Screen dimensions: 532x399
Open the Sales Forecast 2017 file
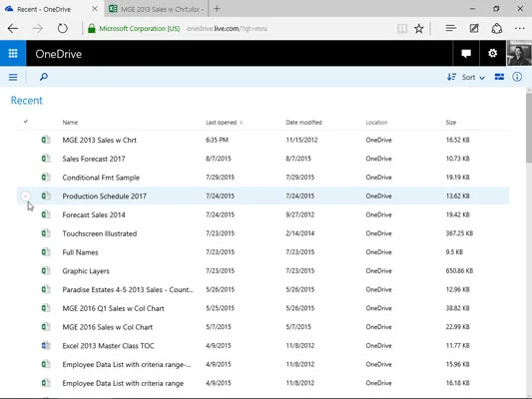94,159
